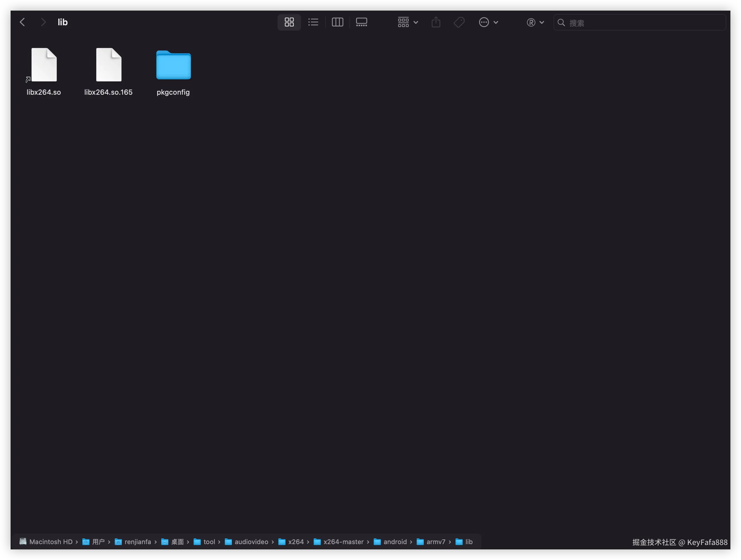
Task: Click inside the search field
Action: 643,22
